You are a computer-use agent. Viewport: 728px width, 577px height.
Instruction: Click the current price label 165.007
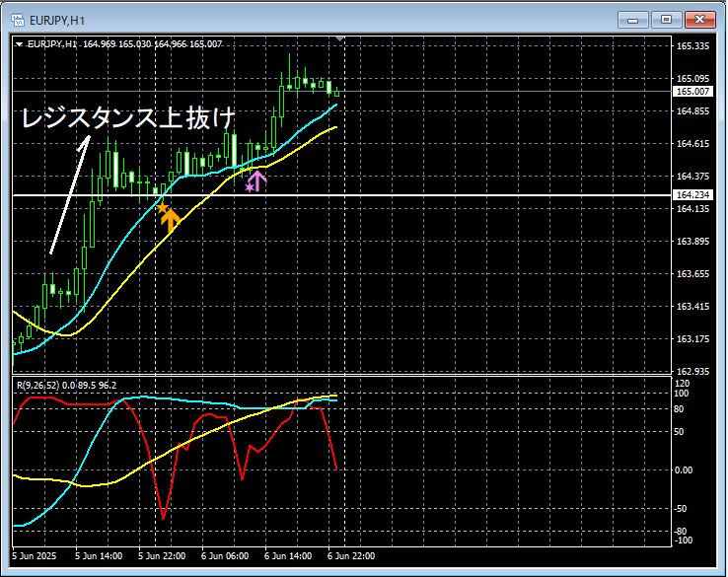tap(692, 92)
